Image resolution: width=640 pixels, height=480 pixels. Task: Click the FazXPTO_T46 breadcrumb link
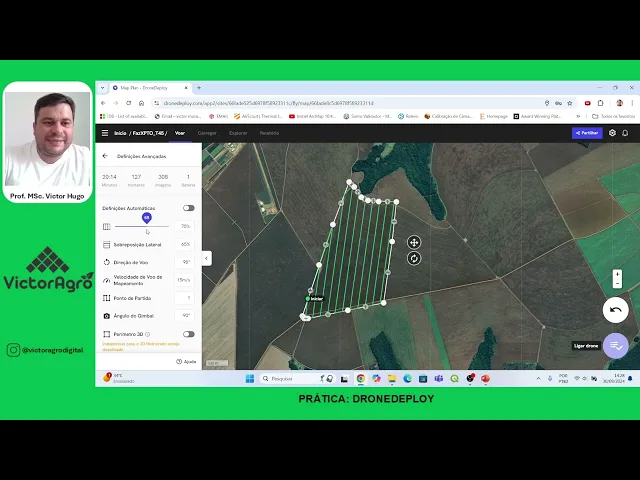pos(148,133)
